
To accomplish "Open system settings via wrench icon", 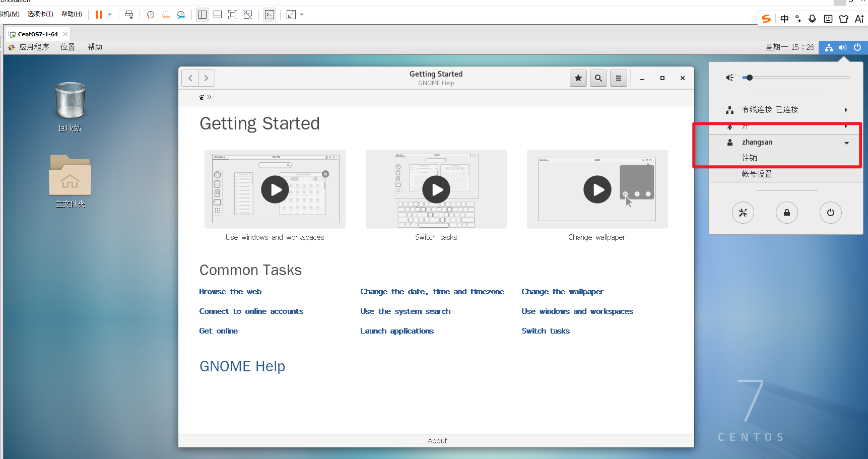I will click(x=743, y=213).
